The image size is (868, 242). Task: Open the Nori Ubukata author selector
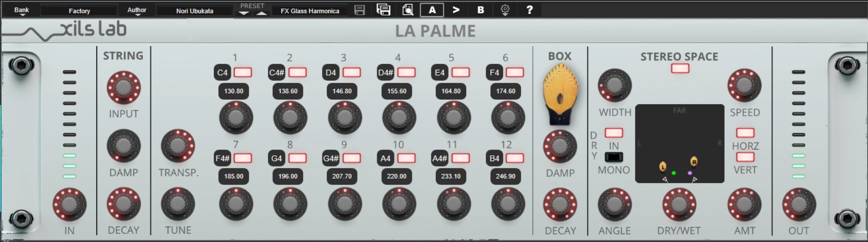pos(194,11)
